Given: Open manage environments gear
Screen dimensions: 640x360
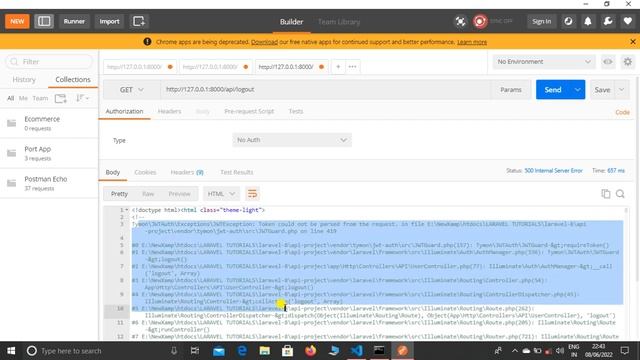Looking at the screenshot, I should tap(628, 62).
